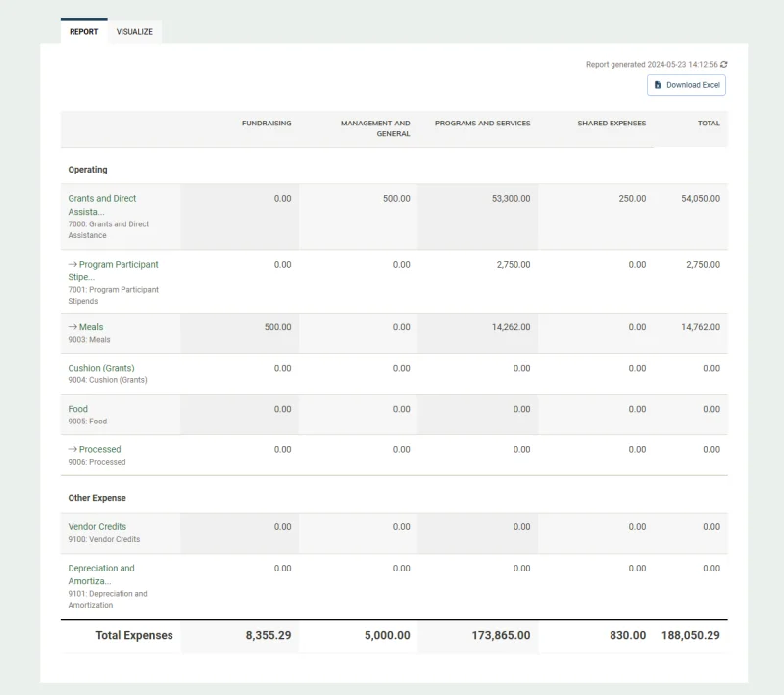Click the 9003: Meals account code

pyautogui.click(x=89, y=339)
